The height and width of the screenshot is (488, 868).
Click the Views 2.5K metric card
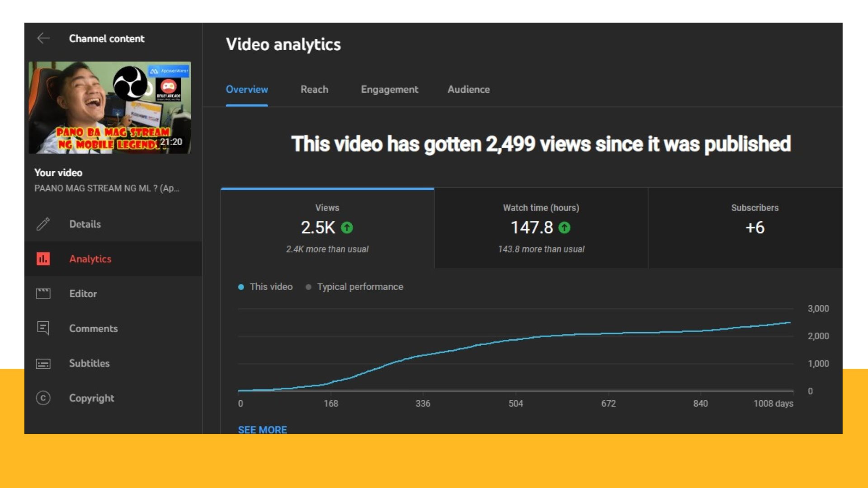click(327, 228)
